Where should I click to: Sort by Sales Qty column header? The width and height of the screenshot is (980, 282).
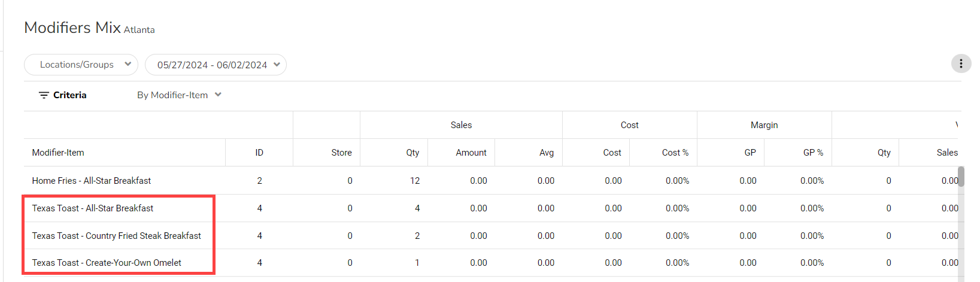pyautogui.click(x=412, y=153)
